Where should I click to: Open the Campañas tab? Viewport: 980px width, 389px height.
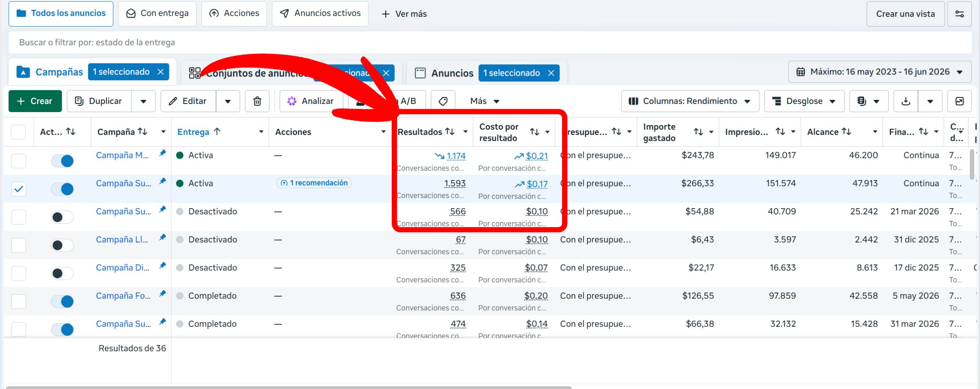coord(59,72)
